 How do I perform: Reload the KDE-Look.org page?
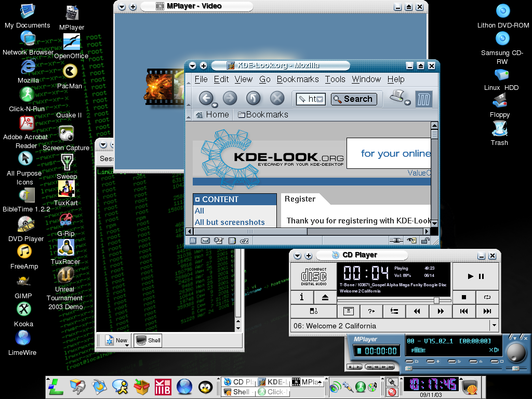253,98
